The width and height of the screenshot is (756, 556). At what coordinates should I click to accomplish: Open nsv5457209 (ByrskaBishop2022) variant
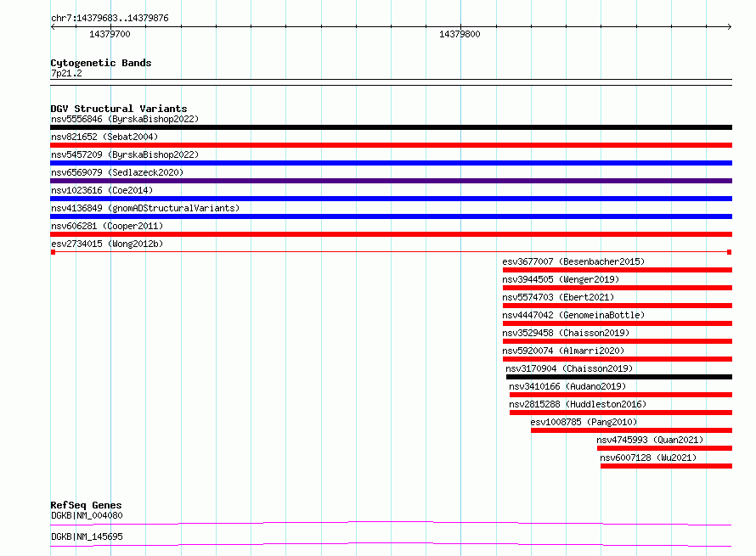click(x=125, y=154)
